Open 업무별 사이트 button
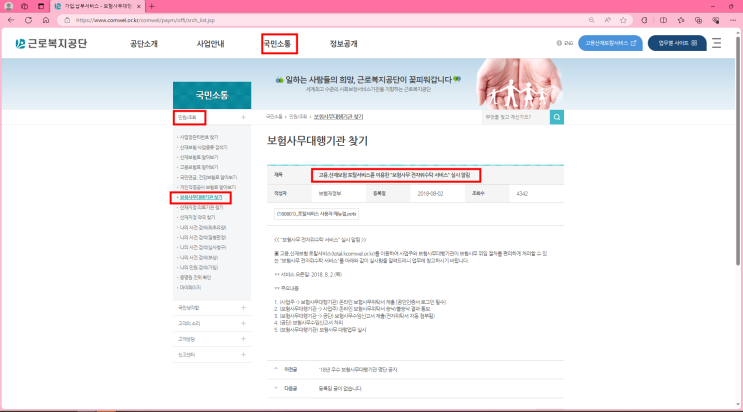The image size is (743, 412). (x=677, y=43)
